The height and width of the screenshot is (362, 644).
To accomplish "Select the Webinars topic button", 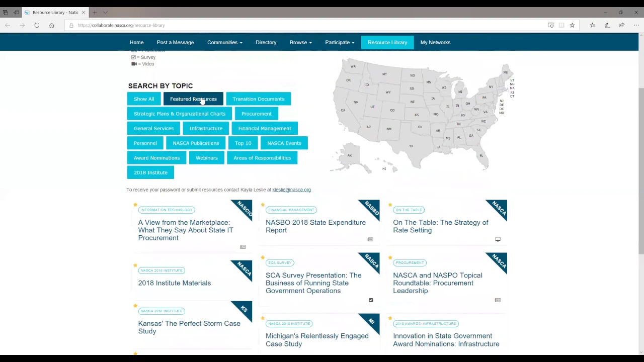I will tap(207, 158).
